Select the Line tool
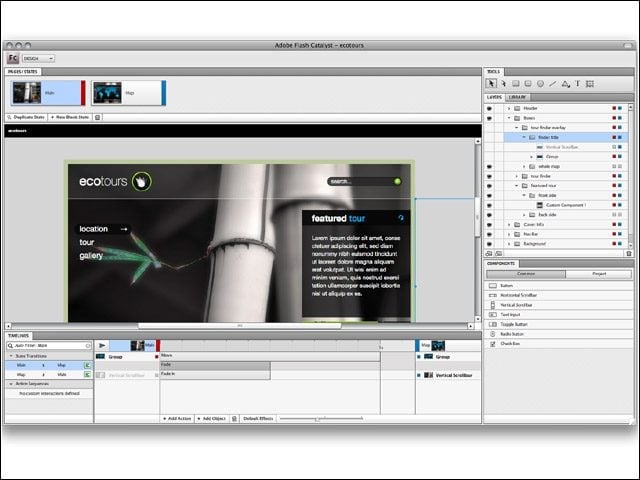 click(553, 84)
